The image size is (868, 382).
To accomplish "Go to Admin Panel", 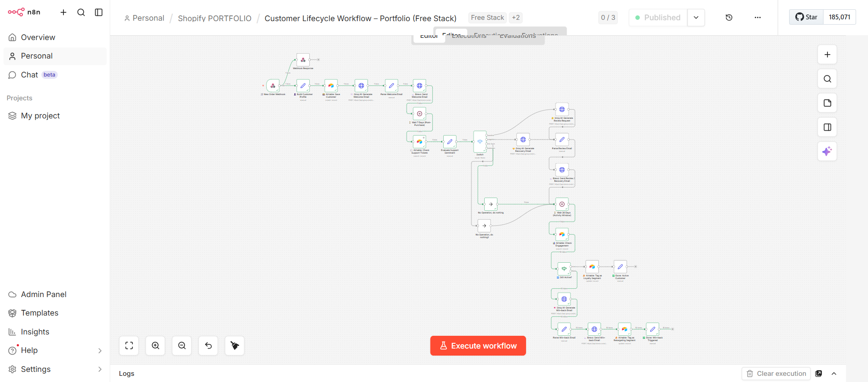I will coord(55,294).
